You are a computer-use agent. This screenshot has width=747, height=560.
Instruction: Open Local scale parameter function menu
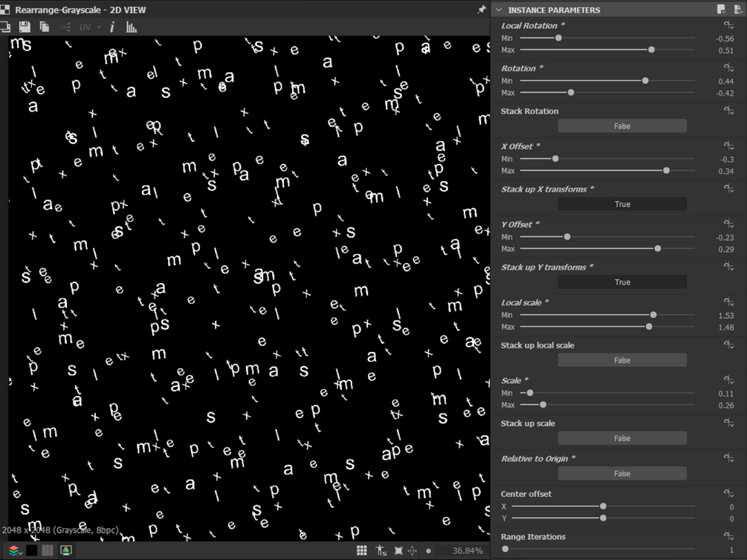[x=728, y=302]
